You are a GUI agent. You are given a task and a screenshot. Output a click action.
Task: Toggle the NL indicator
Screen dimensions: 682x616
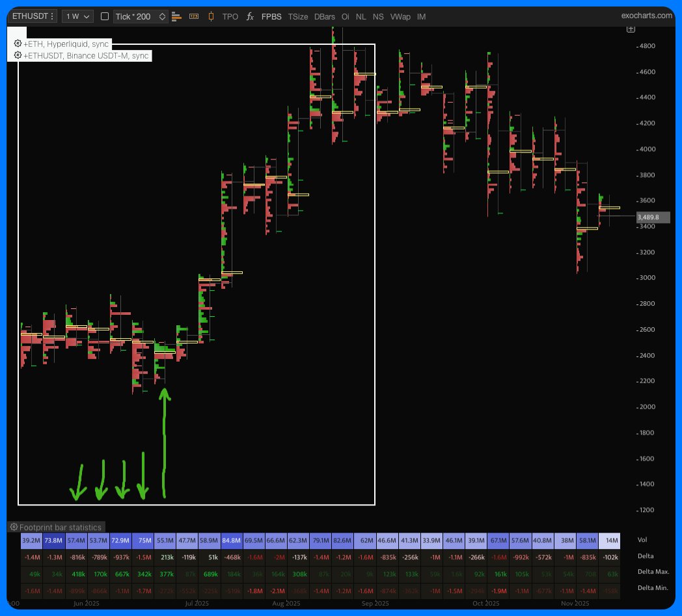pyautogui.click(x=361, y=16)
